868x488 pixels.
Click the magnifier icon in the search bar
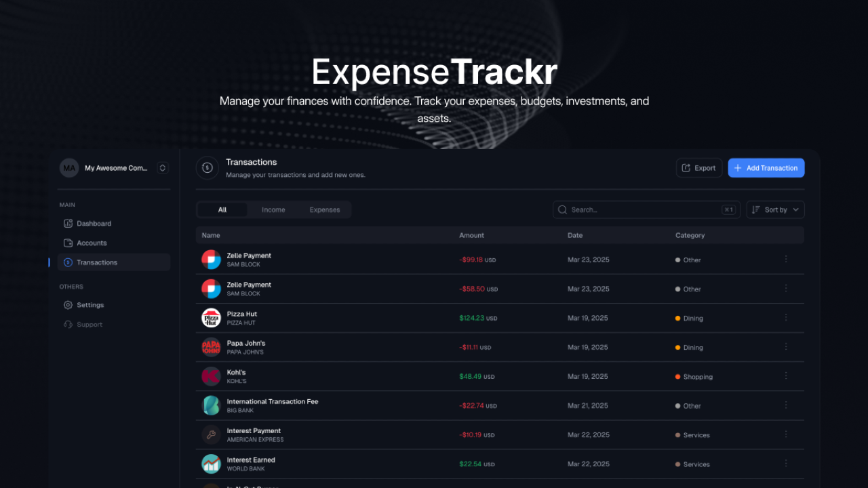point(562,209)
